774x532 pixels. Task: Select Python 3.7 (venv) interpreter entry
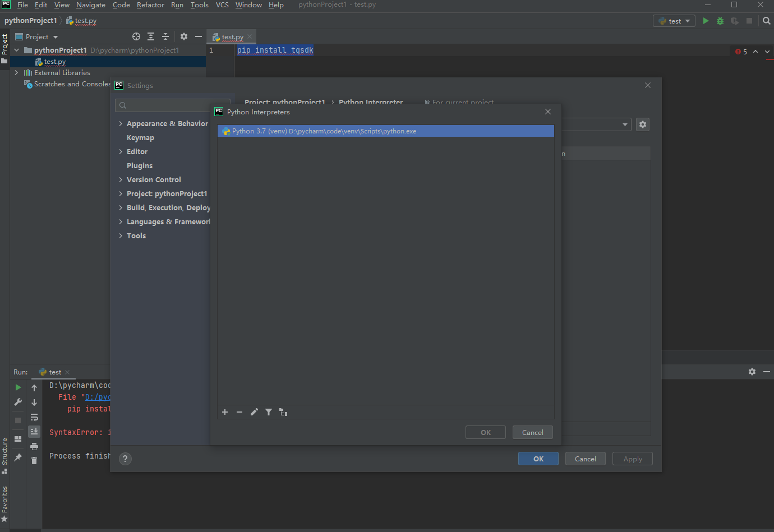[x=386, y=131]
